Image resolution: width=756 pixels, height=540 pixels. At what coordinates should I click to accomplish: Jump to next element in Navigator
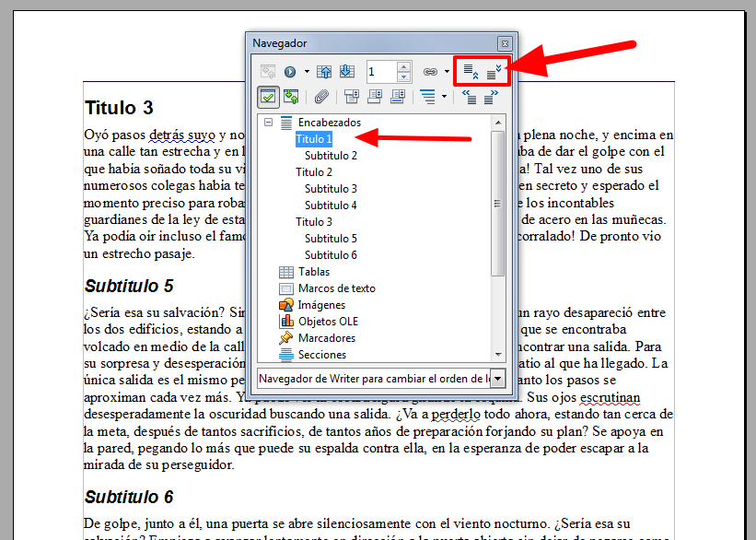pyautogui.click(x=347, y=72)
